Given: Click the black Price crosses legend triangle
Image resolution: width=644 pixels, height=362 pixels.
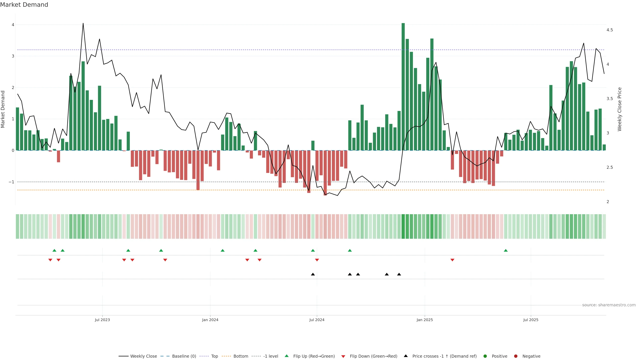Looking at the screenshot, I should (x=406, y=356).
